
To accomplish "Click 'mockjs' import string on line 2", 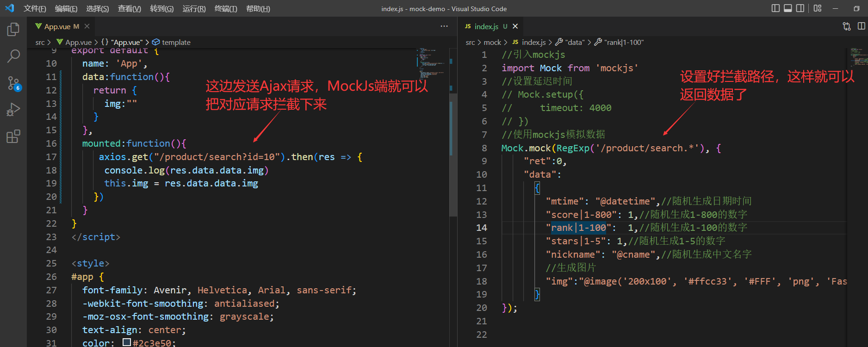I will coord(617,68).
